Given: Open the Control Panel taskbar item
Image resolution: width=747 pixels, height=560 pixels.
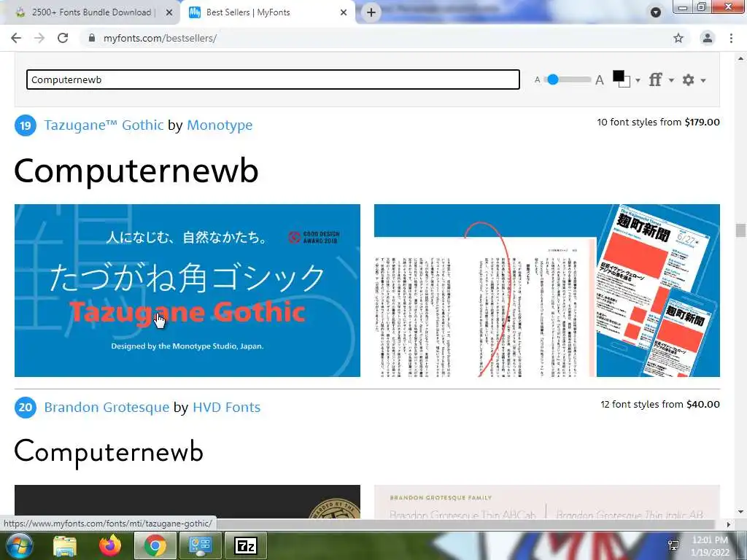Looking at the screenshot, I should (x=201, y=545).
